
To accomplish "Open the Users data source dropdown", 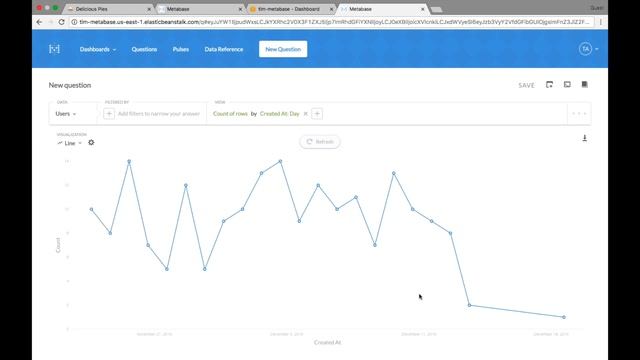I will point(66,114).
